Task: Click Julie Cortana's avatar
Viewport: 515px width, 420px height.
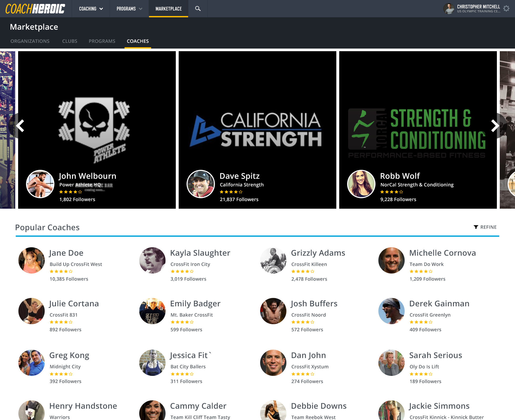Action: pos(32,311)
